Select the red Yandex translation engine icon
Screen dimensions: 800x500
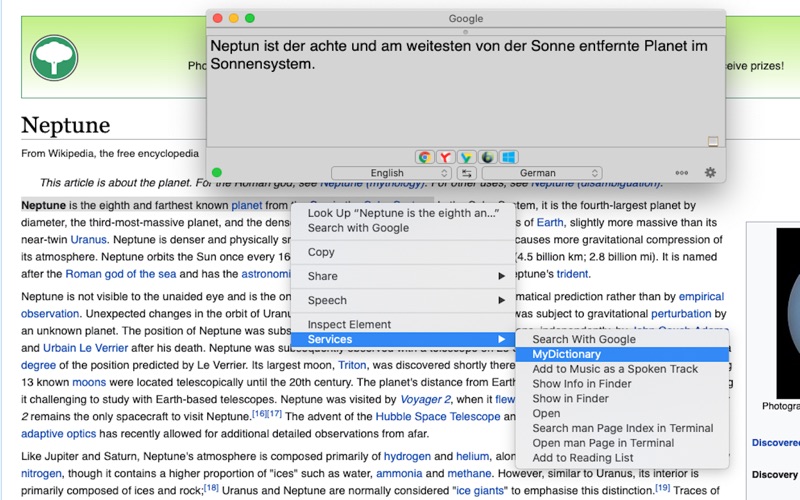[x=445, y=157]
